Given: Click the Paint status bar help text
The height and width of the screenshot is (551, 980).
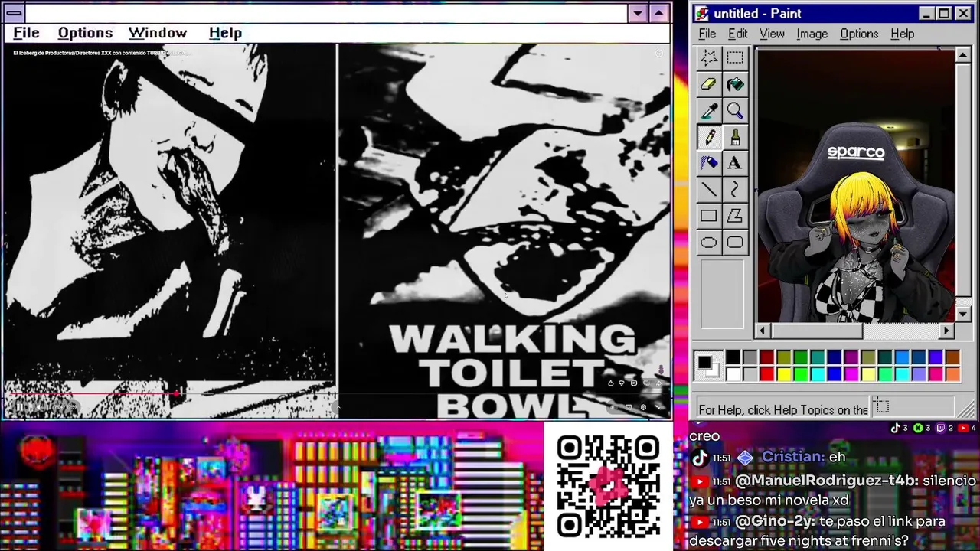Looking at the screenshot, I should pyautogui.click(x=782, y=410).
